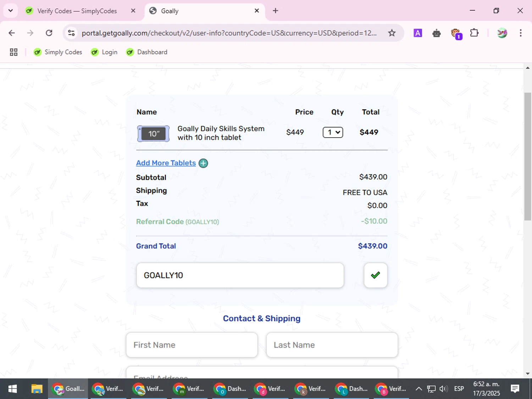Image resolution: width=532 pixels, height=399 pixels.
Task: Click the Referral Code (GOALLY10) line
Action: pos(178,222)
